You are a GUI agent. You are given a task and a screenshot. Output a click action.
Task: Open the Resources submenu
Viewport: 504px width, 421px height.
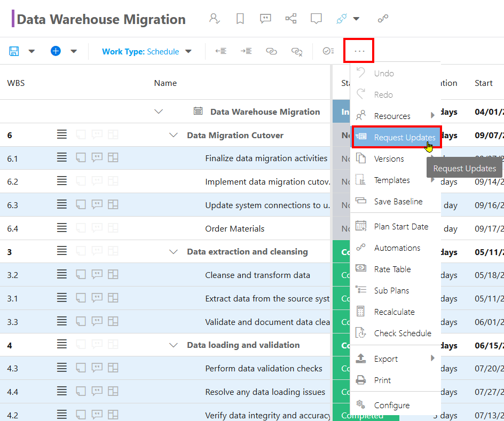[396, 116]
